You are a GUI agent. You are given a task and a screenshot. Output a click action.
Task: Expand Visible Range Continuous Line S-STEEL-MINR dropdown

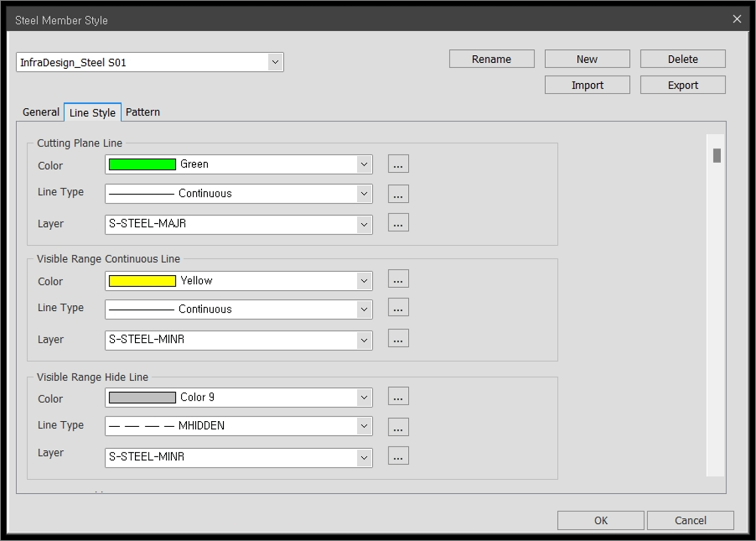click(364, 340)
